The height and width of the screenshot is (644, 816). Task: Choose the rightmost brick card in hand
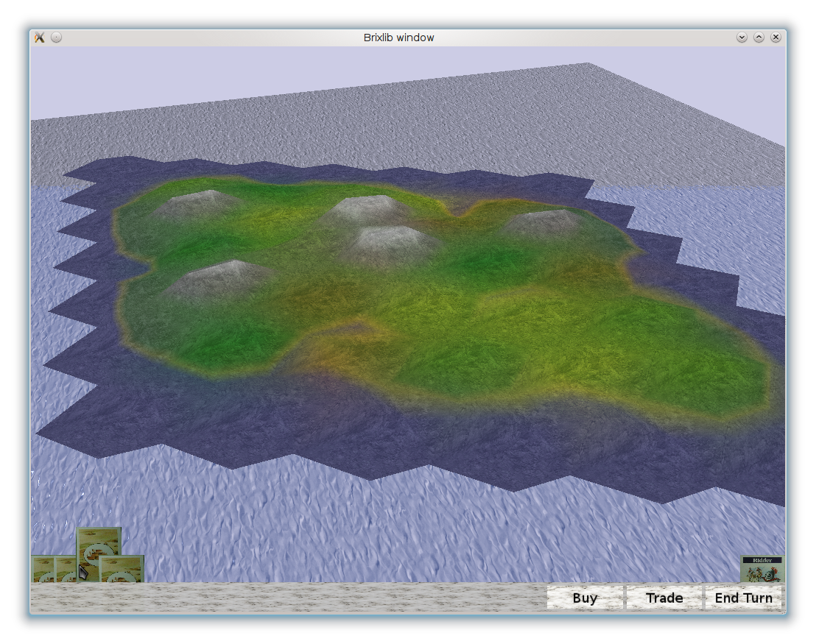pyautogui.click(x=122, y=569)
